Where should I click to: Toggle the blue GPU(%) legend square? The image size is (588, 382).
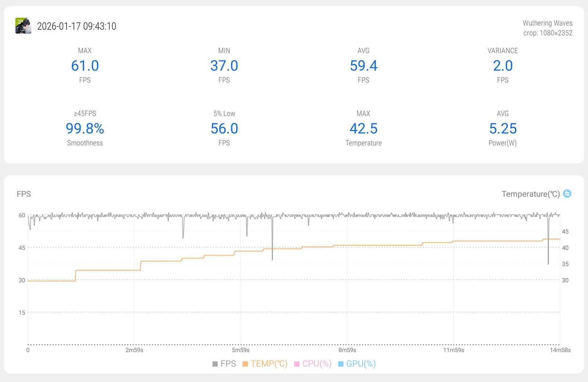(x=341, y=364)
